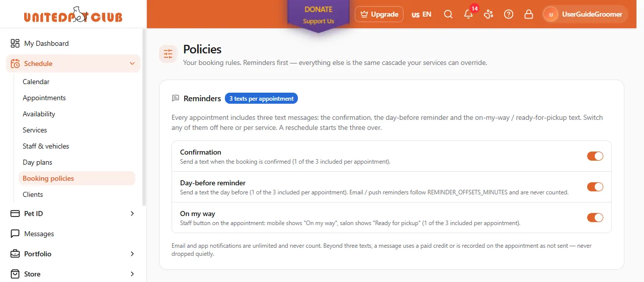Image resolution: width=644 pixels, height=282 pixels.
Task: Click the My Dashboard grid icon
Action: pos(15,43)
